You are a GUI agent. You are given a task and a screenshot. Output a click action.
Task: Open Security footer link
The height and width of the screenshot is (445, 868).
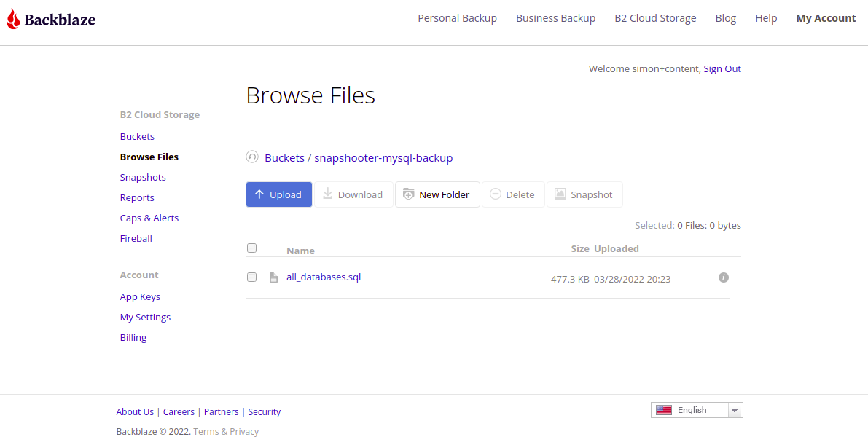click(265, 411)
